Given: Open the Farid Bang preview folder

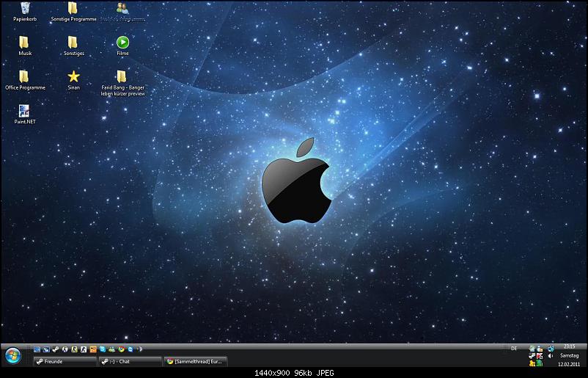Looking at the screenshot, I should coord(122,76).
